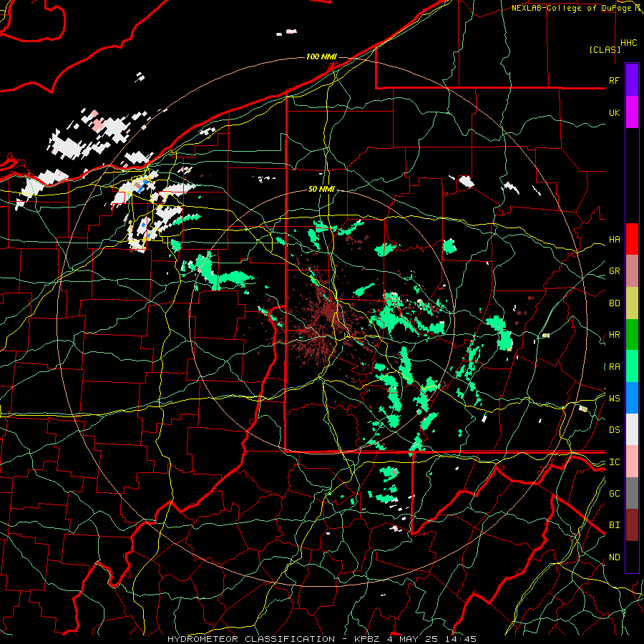Click the UK magenta legend swatch
This screenshot has height=644, width=644.
(x=632, y=112)
